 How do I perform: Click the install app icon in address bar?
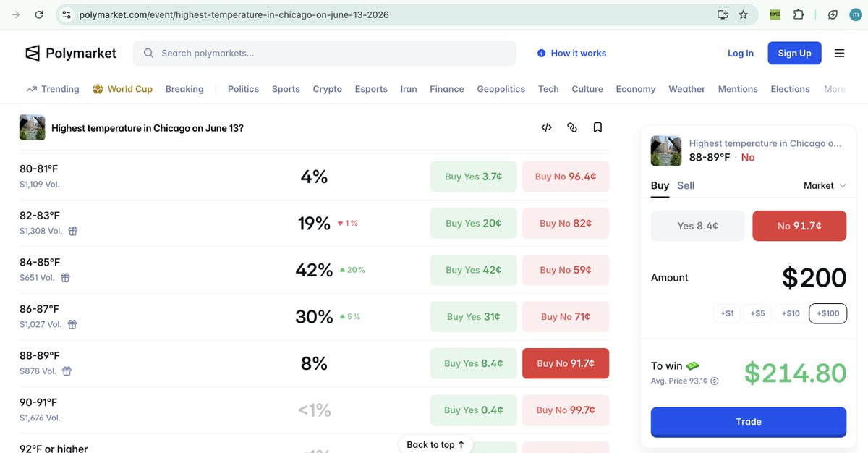[x=722, y=14]
